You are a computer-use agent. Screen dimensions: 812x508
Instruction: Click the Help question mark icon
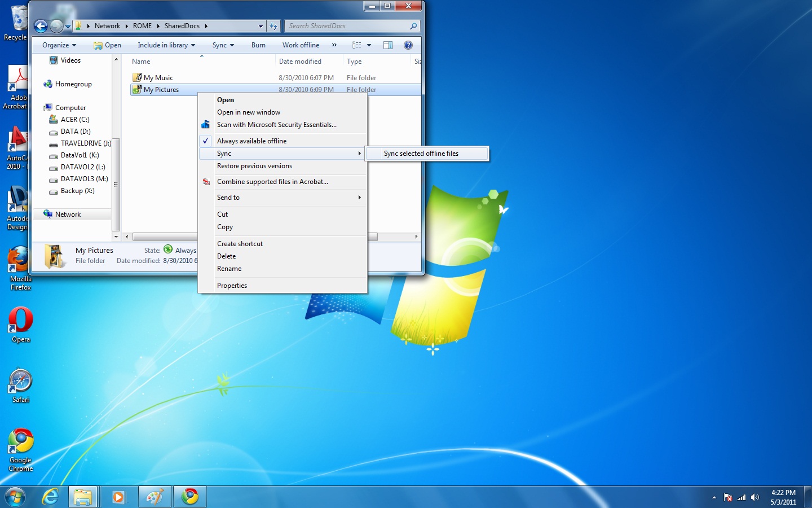point(408,45)
